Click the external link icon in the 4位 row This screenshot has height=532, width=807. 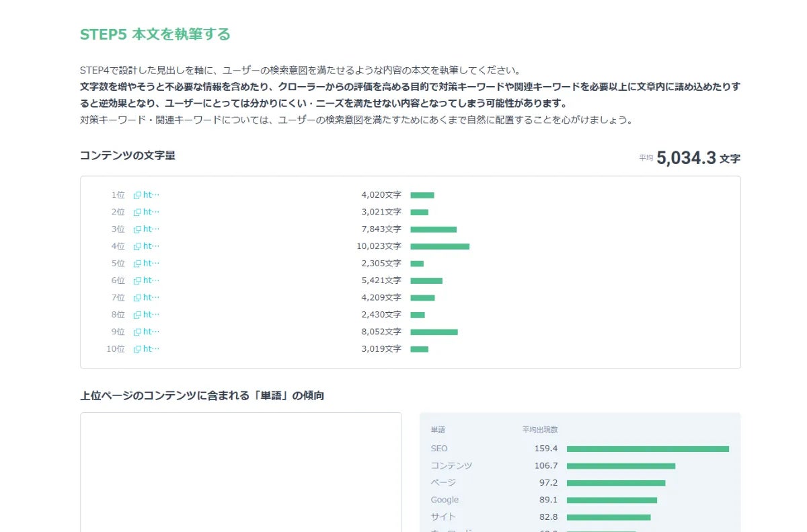point(137,246)
